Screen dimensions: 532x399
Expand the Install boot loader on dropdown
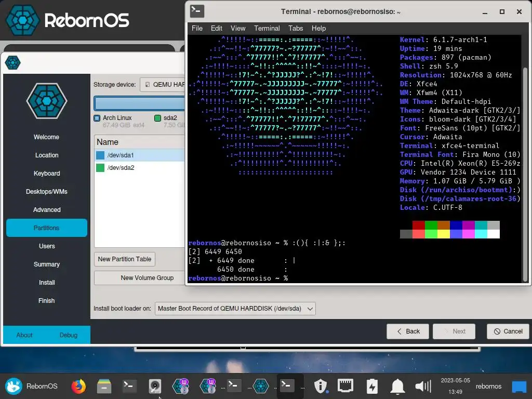click(235, 309)
